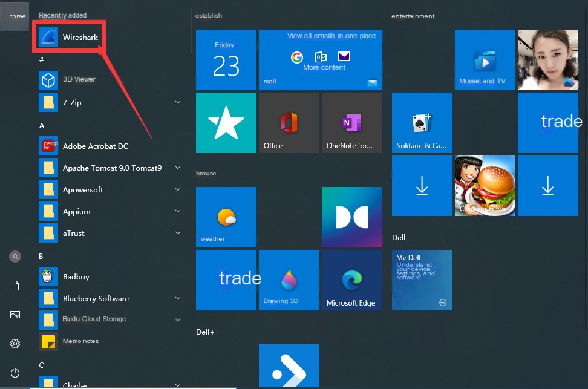Screen dimensions: 588x389
Task: Jump via the A letter header
Action: point(42,126)
